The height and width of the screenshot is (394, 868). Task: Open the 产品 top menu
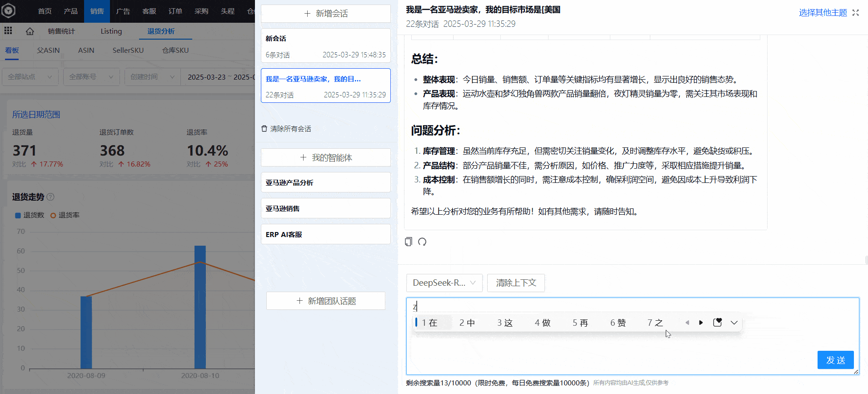click(70, 11)
